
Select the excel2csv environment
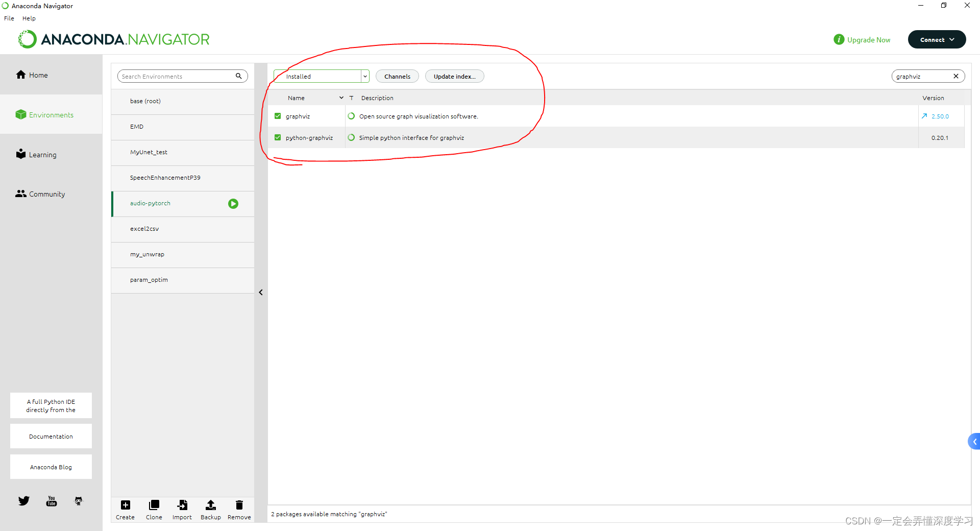click(x=183, y=229)
